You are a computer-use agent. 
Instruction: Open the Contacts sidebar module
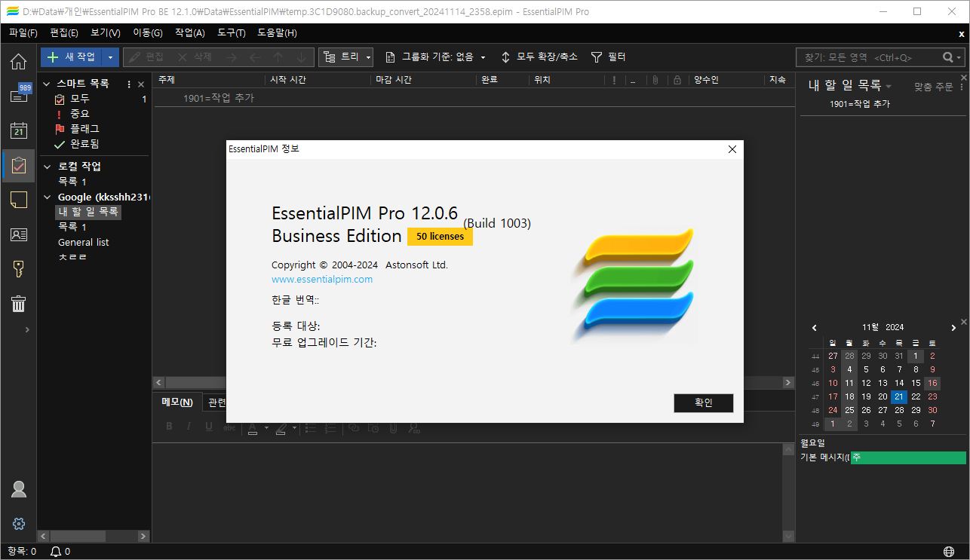[x=18, y=234]
